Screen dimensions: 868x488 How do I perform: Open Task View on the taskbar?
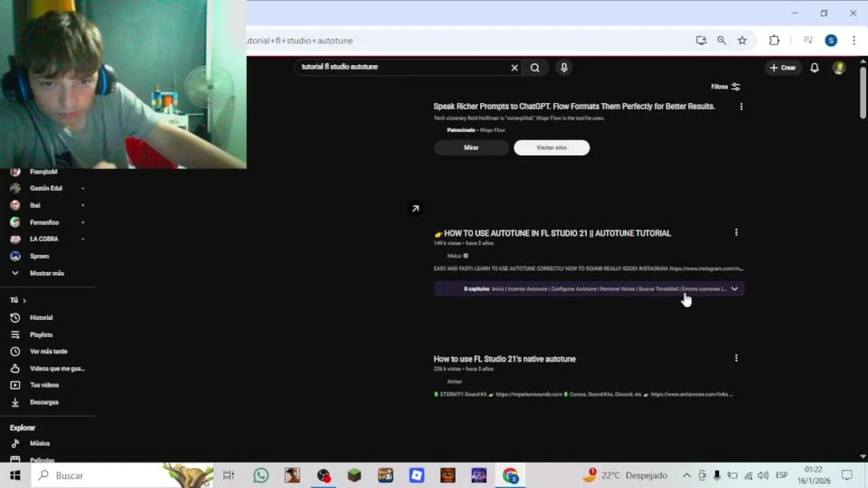pos(229,476)
